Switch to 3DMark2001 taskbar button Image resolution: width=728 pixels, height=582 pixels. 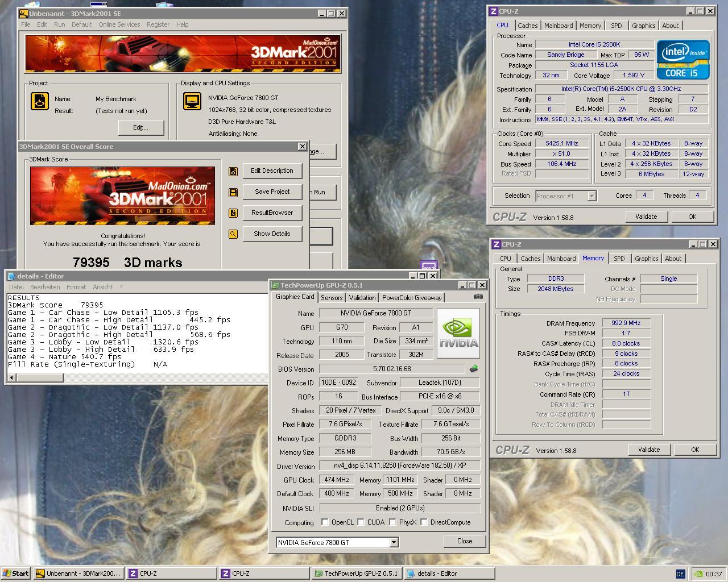pos(78,573)
